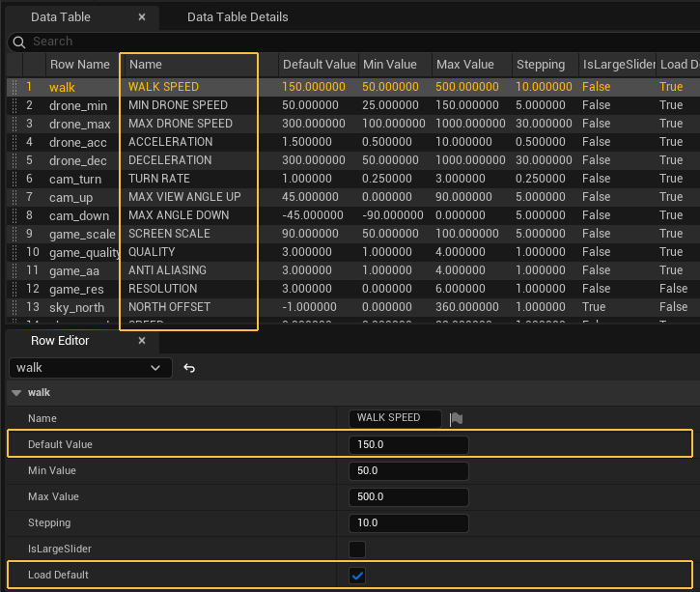The height and width of the screenshot is (592, 700).
Task: Click the drag handle for the cam_turn row
Action: (x=14, y=179)
